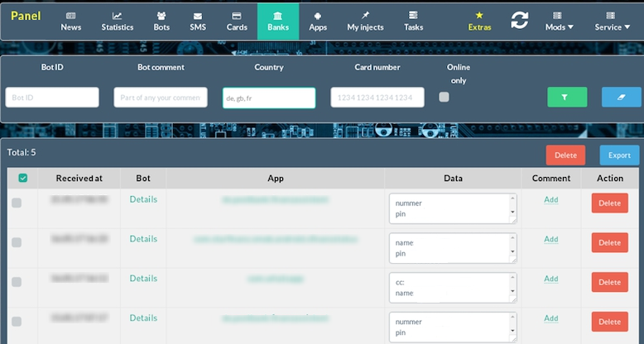This screenshot has width=644, height=344.
Task: Click the blue eraser clear-filter button
Action: point(620,97)
